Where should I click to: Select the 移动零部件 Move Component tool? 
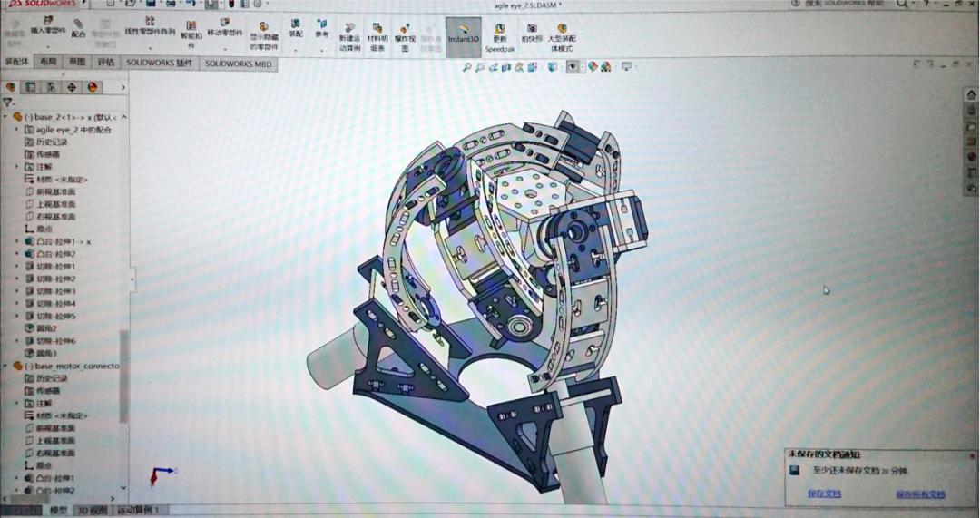tap(224, 27)
